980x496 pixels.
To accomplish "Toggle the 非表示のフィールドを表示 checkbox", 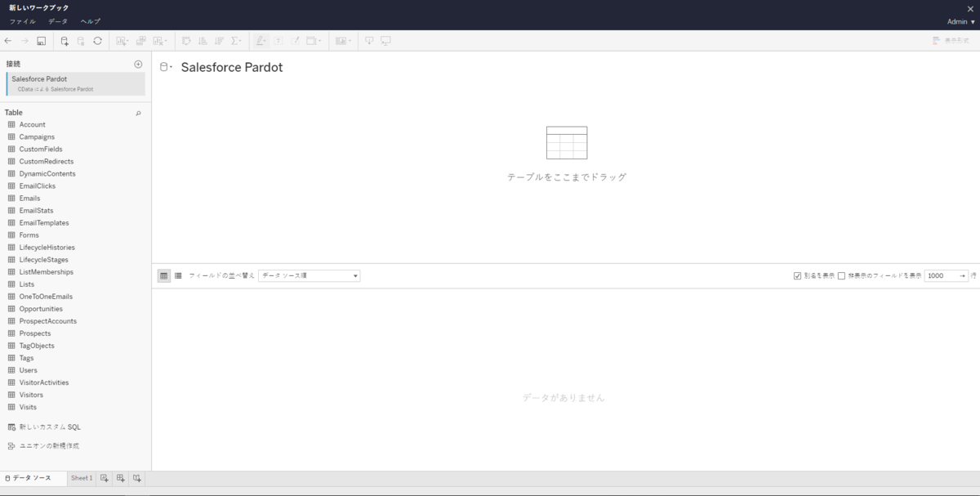I will pos(842,276).
